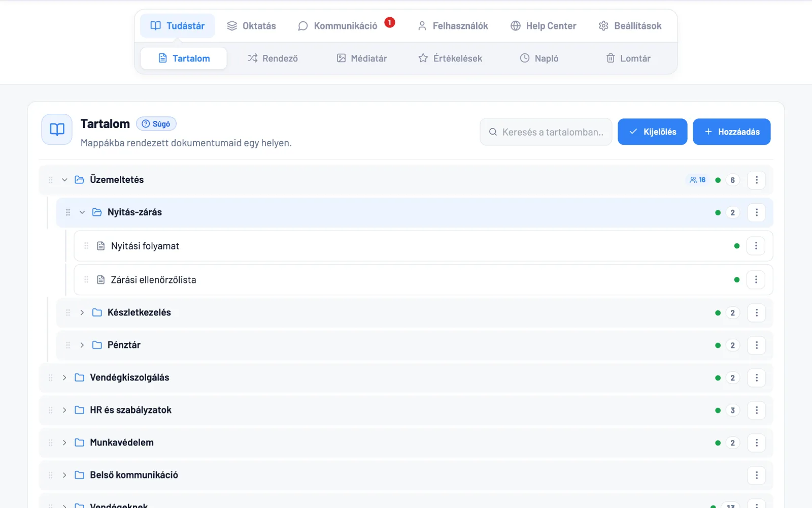The image size is (812, 508).
Task: Open the three-dot menu for Üzemeltetés
Action: [x=756, y=180]
